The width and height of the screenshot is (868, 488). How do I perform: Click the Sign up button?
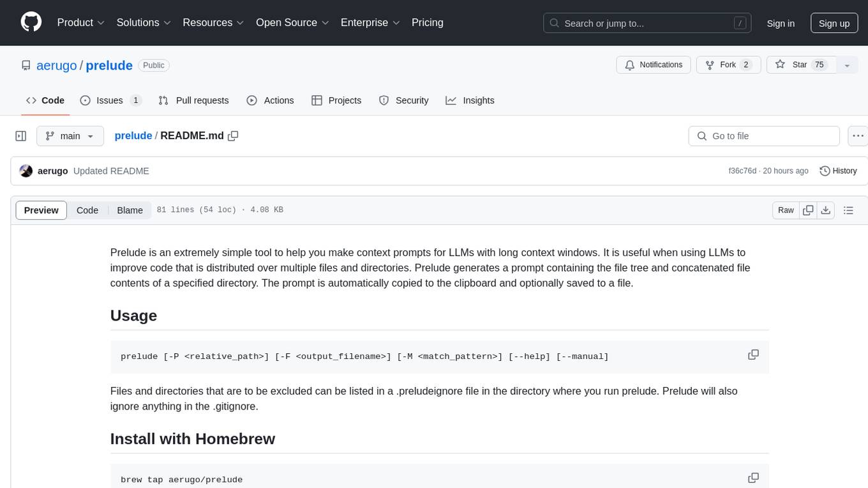click(x=834, y=23)
